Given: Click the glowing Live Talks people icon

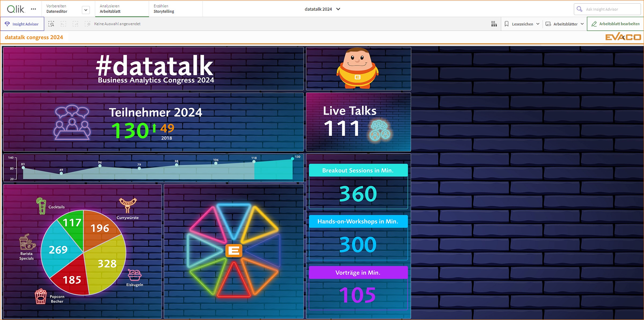Looking at the screenshot, I should tap(379, 130).
